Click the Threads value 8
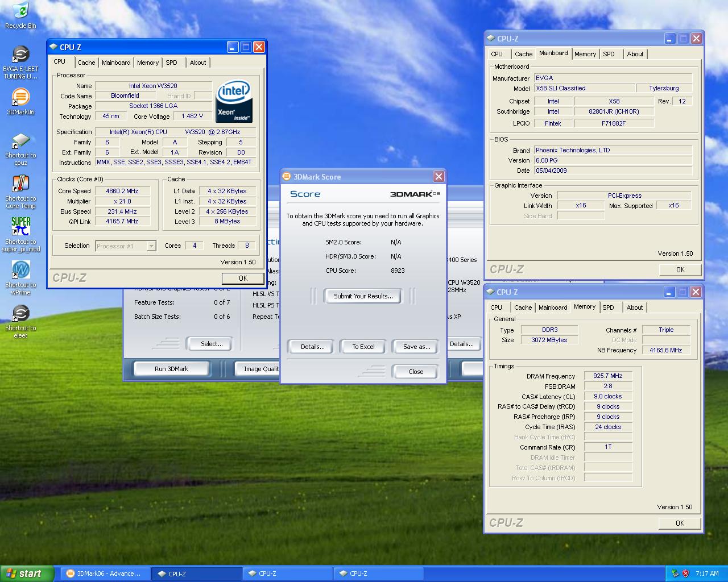 [x=247, y=246]
